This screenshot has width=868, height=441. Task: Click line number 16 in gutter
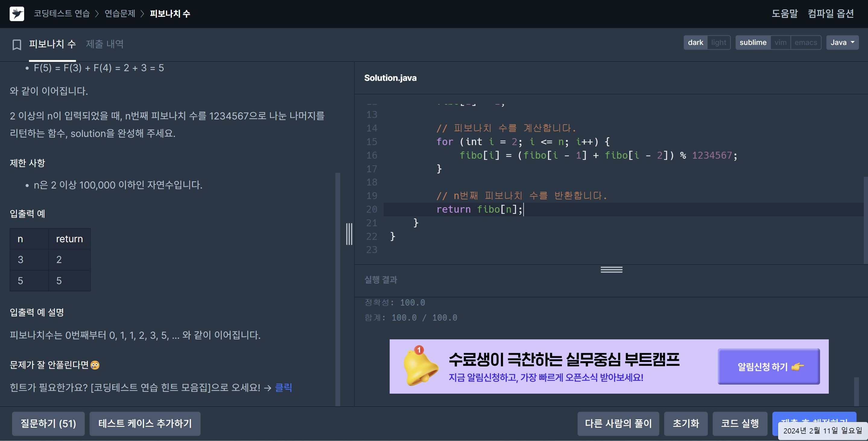(x=371, y=155)
